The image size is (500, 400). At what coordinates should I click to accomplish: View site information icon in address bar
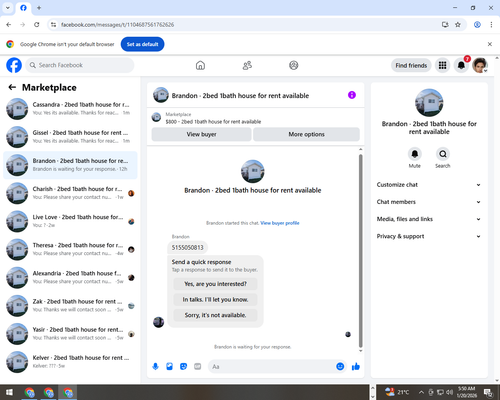(x=53, y=25)
